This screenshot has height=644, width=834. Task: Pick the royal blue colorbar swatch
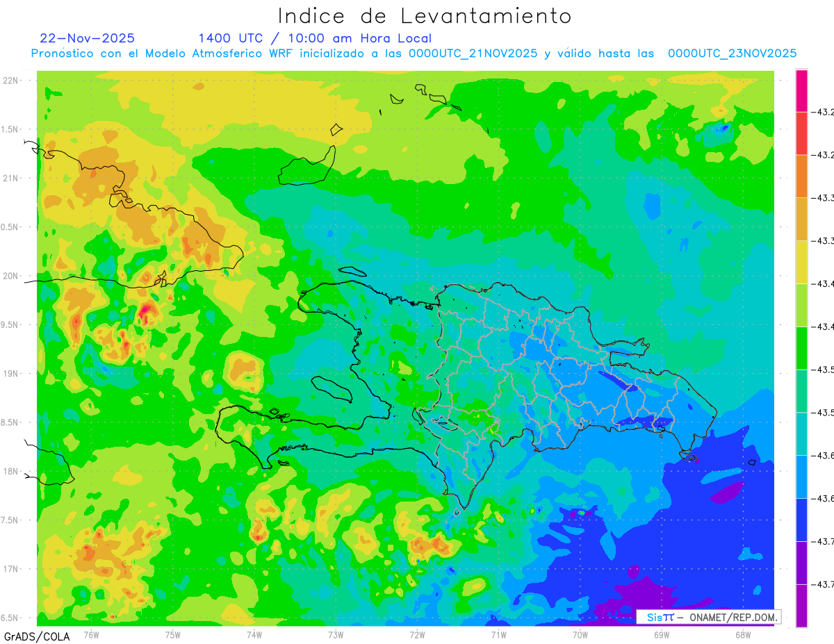[x=801, y=520]
